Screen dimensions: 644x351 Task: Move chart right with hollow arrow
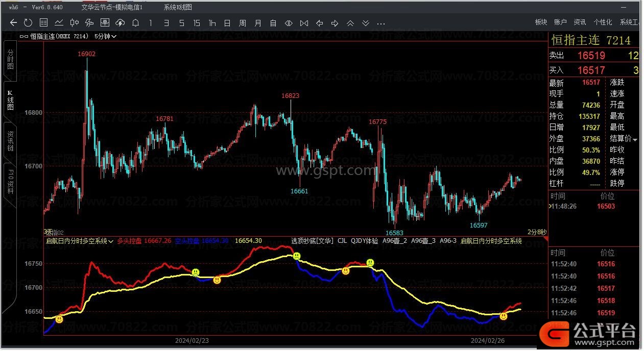[335, 23]
